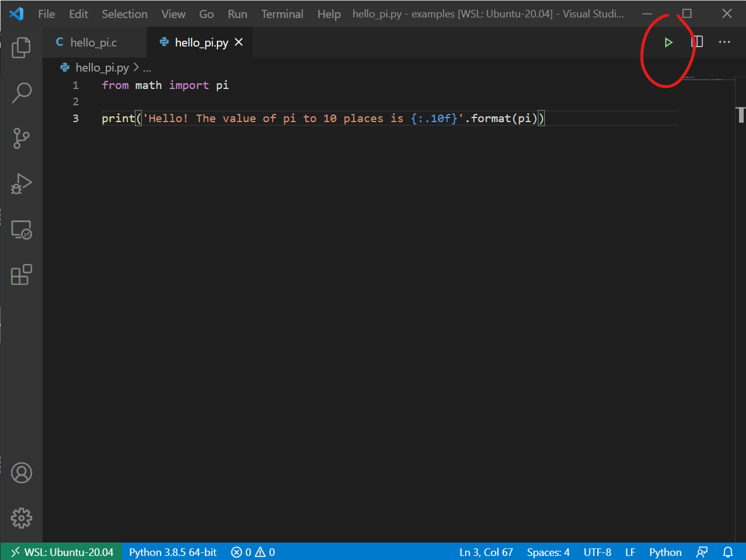Open the Go menu
This screenshot has width=746, height=560.
pos(206,14)
